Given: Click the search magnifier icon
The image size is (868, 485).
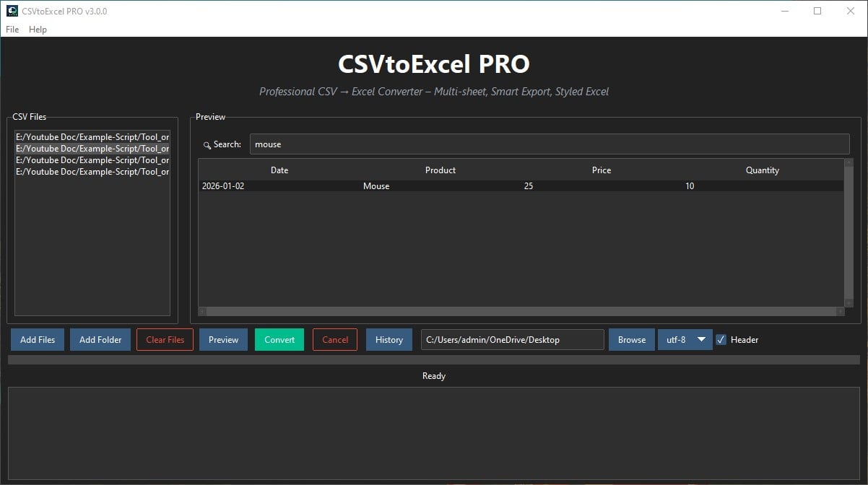Looking at the screenshot, I should click(207, 144).
